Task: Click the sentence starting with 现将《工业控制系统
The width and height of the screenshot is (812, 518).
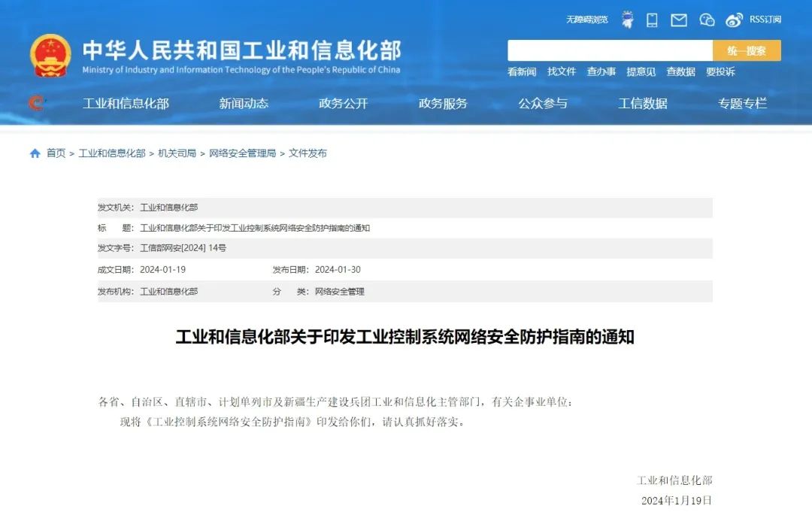Action: [292, 423]
